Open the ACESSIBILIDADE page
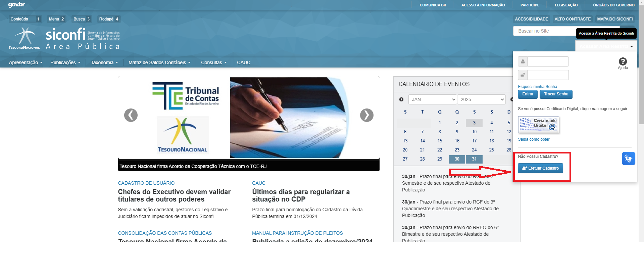Viewport: 644px width, 267px height. click(x=531, y=19)
